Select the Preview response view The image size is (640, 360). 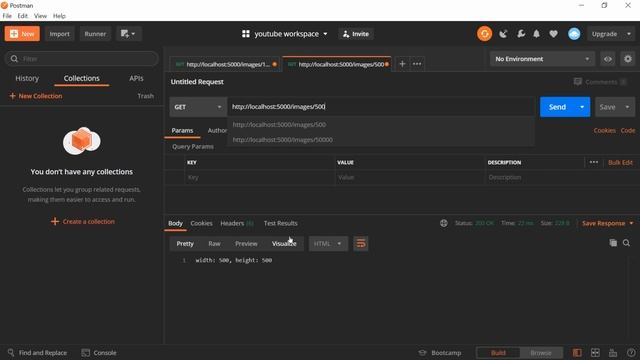246,244
